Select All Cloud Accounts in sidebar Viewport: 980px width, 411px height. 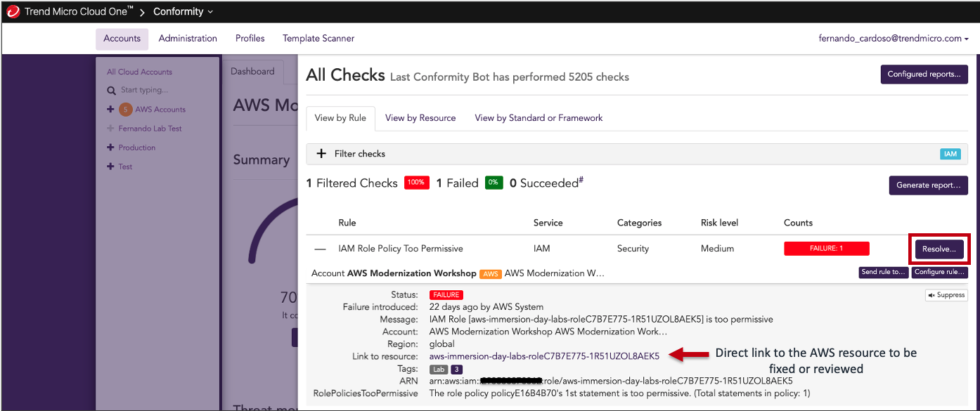(x=139, y=72)
